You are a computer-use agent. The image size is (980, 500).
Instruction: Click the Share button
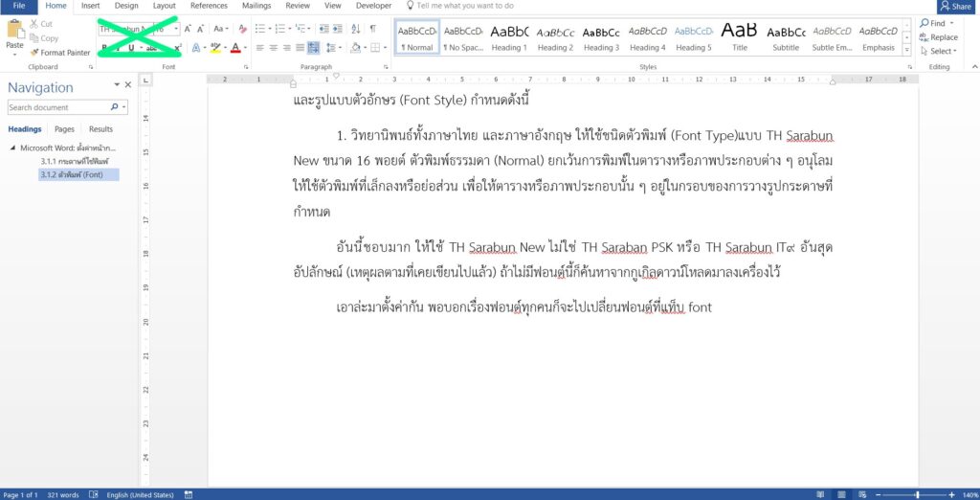pos(955,6)
